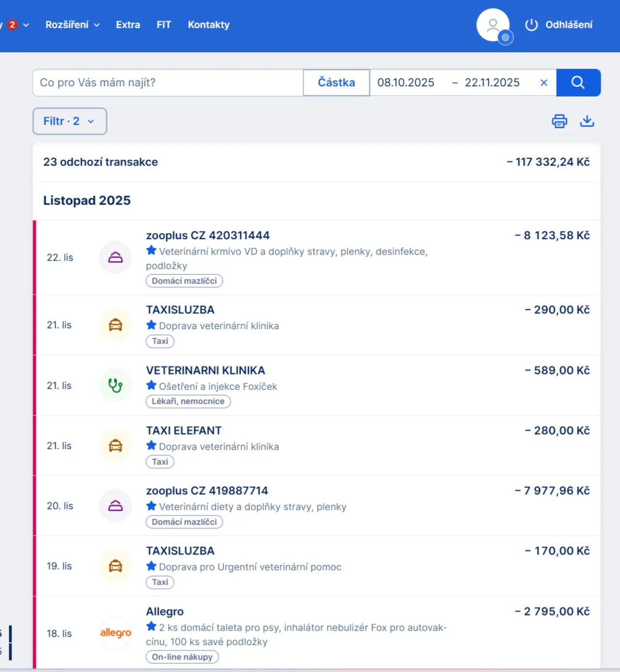The width and height of the screenshot is (620, 672).
Task: Click the stethoscope icon for VETERINARNI KLINIKA
Action: [x=115, y=385]
